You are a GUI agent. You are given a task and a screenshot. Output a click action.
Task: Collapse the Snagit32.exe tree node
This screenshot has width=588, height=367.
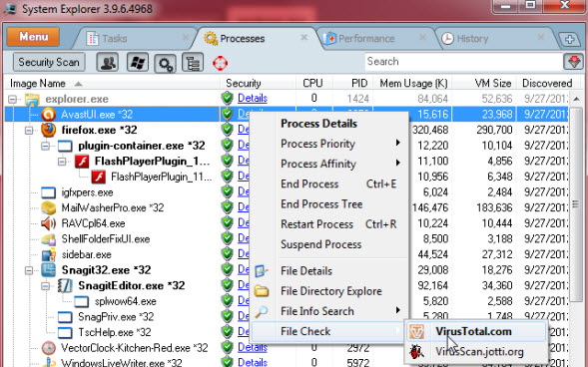[29, 270]
